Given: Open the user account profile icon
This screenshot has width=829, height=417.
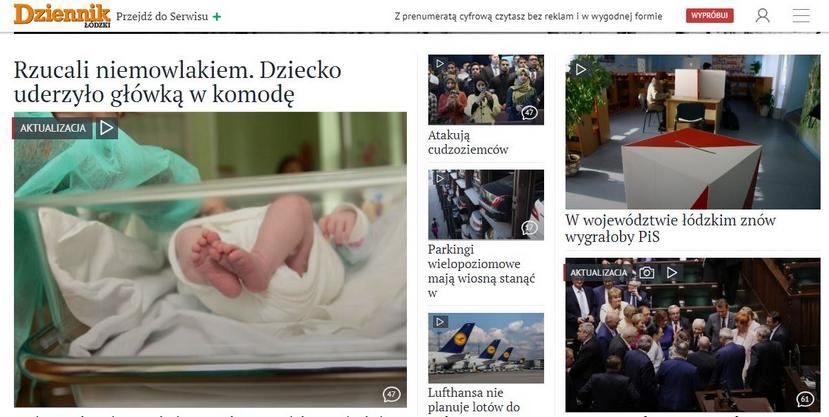Looking at the screenshot, I should click(762, 15).
